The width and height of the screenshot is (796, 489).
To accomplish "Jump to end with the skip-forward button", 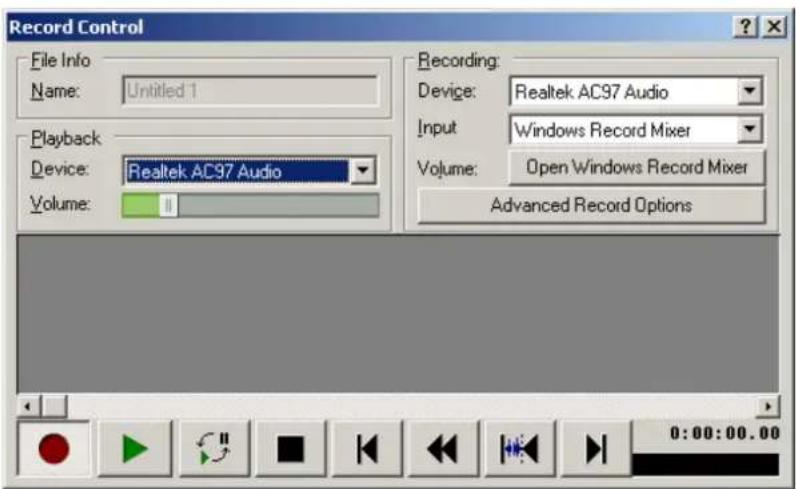I will 596,449.
